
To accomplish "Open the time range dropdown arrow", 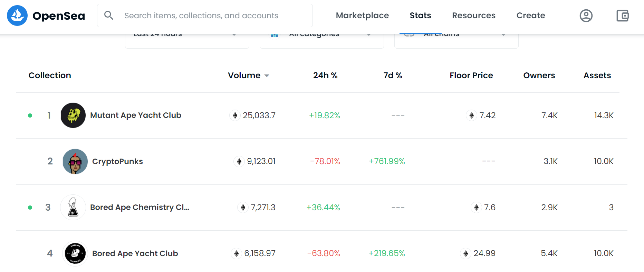I will 234,35.
